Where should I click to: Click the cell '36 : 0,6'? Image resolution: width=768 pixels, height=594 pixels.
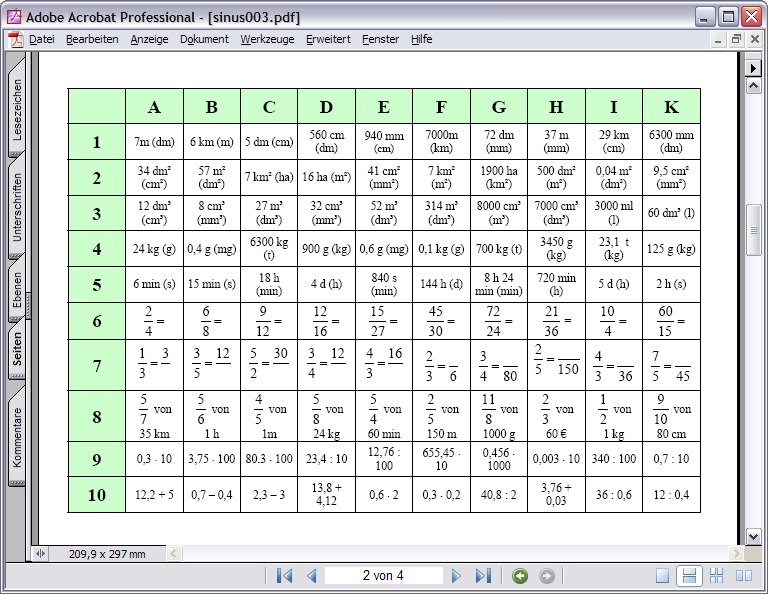click(614, 495)
